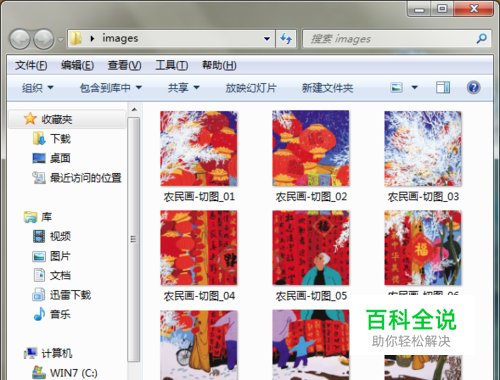Click the 桌面 monitor icon
The image size is (500, 380).
pyautogui.click(x=39, y=158)
